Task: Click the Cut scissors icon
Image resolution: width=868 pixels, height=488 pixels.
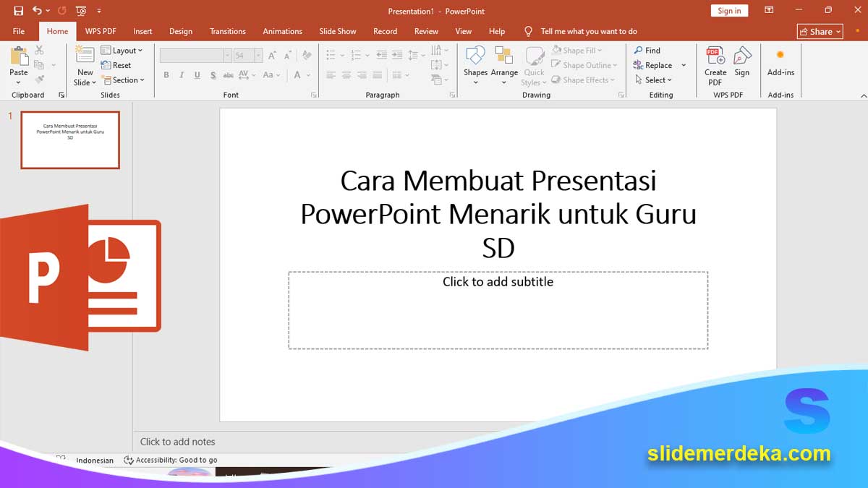Action: pyautogui.click(x=39, y=50)
